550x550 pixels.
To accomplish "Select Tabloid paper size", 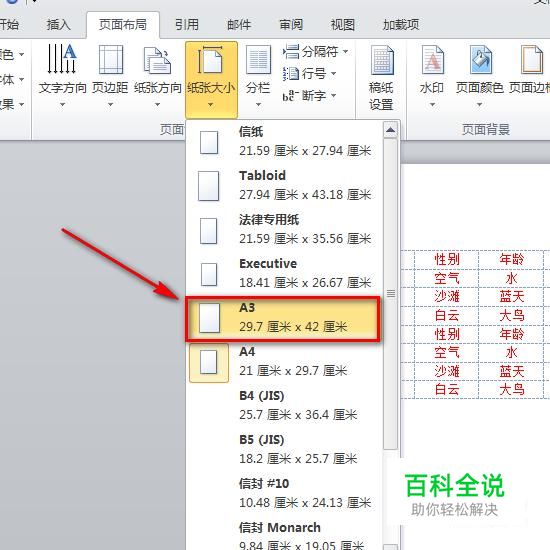I will click(x=284, y=185).
